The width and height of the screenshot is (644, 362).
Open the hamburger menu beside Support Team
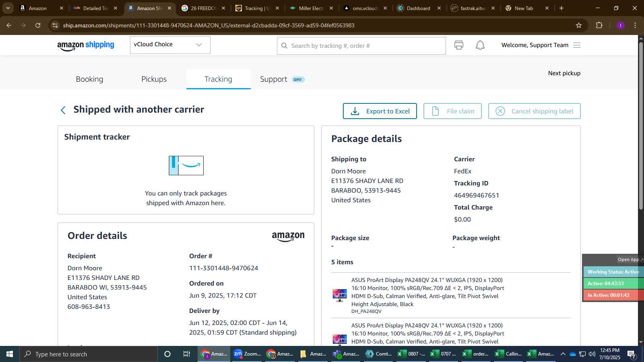pyautogui.click(x=577, y=45)
